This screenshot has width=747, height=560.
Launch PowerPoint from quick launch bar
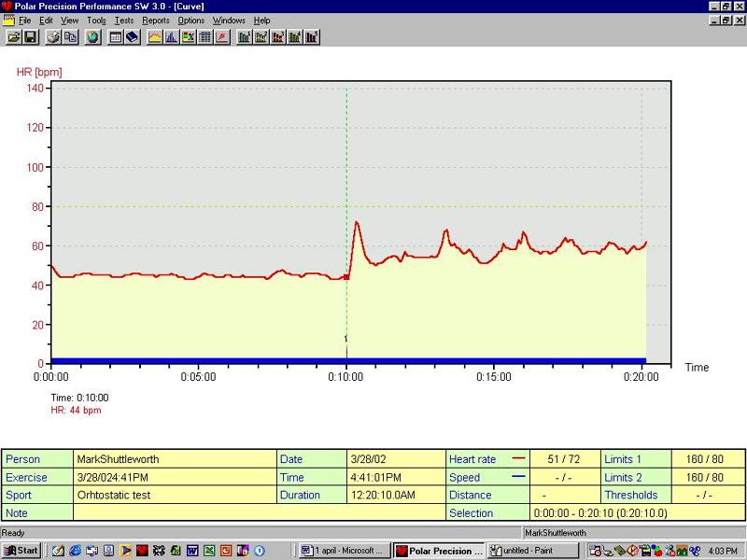(x=226, y=551)
